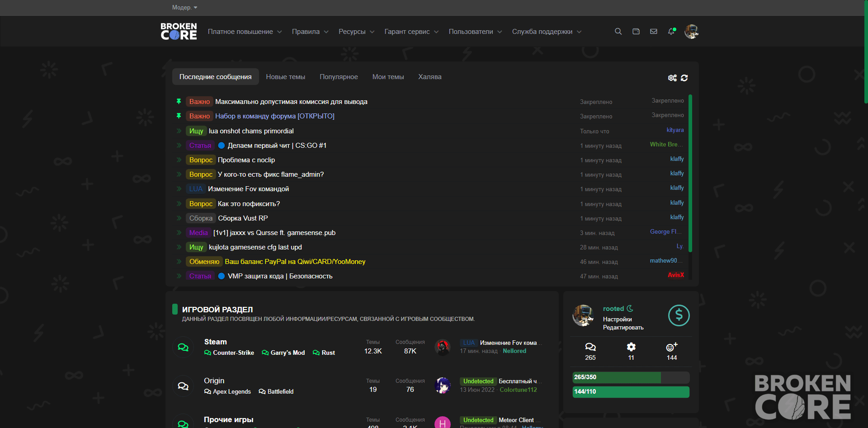Click the rooted profile avatar in sidebar

point(583,315)
